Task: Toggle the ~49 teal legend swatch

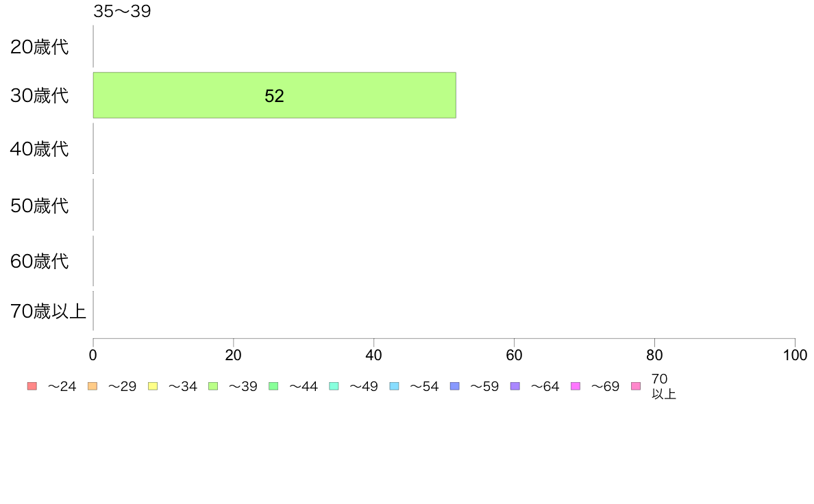Action: 334,386
